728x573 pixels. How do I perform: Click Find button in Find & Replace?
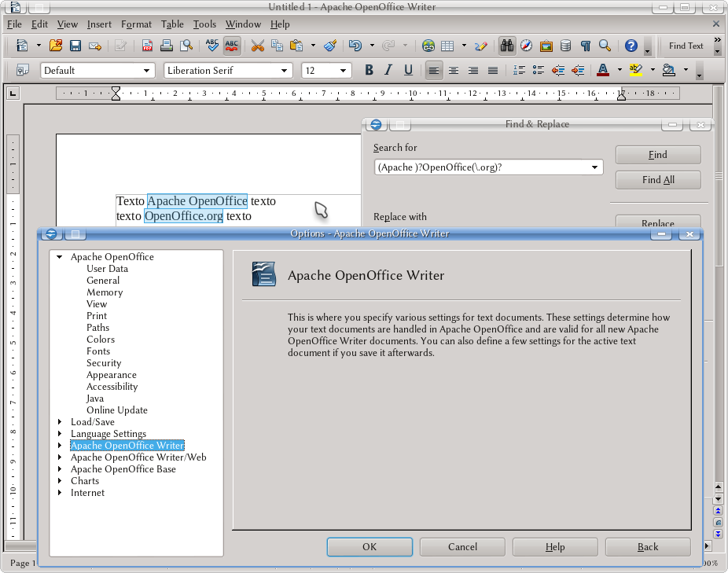coord(658,155)
